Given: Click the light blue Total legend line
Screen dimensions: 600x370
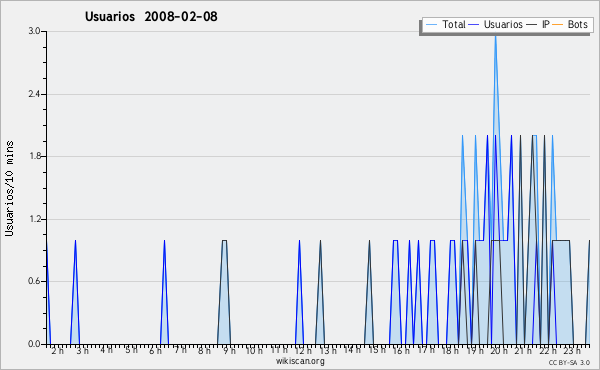Looking at the screenshot, I should 431,25.
